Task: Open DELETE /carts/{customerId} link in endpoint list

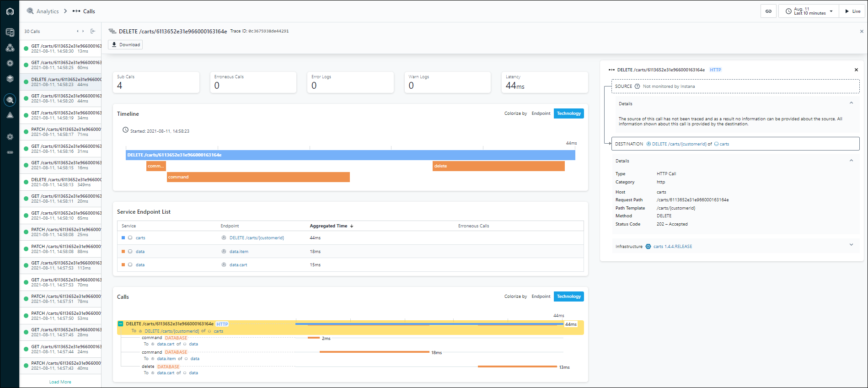Action: pos(257,238)
